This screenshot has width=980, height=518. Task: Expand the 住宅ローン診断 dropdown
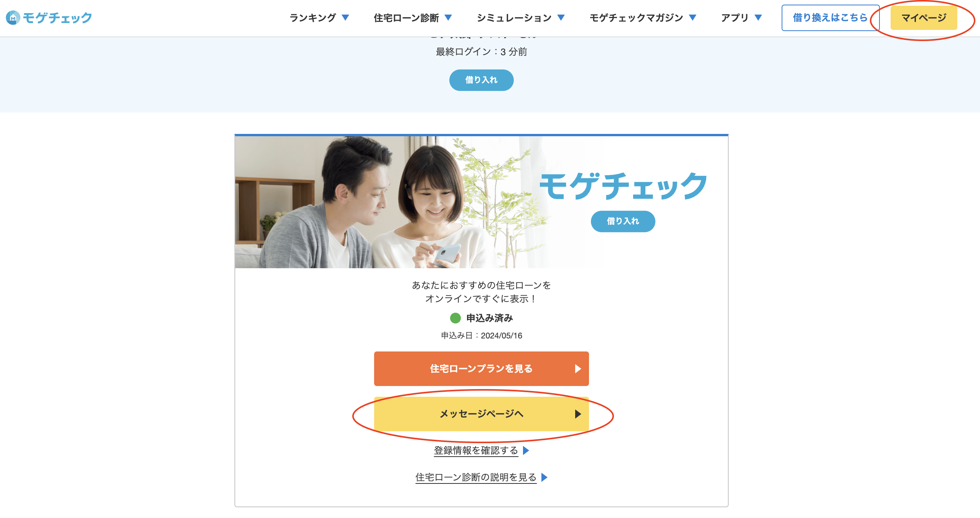(x=448, y=17)
